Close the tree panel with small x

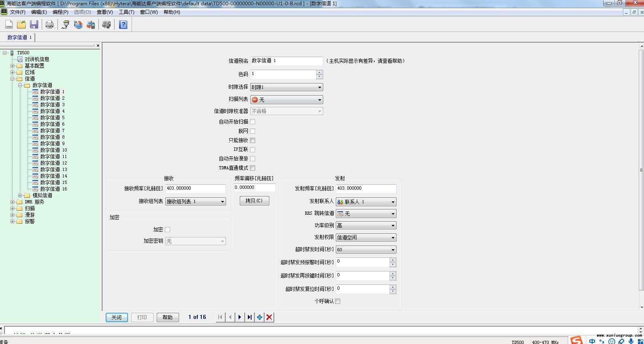pos(98,45)
